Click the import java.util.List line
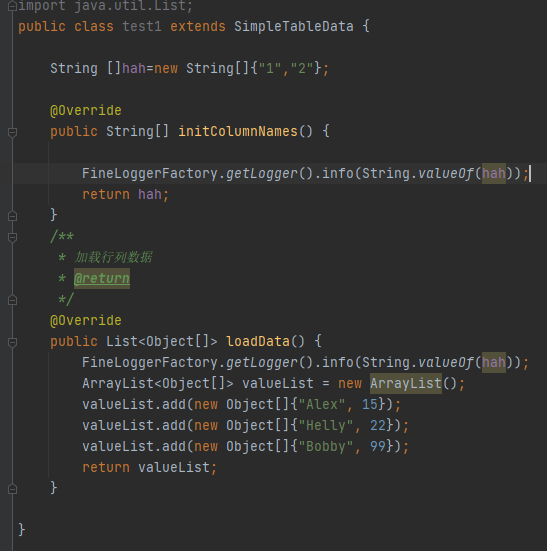This screenshot has width=547, height=551. point(105,6)
